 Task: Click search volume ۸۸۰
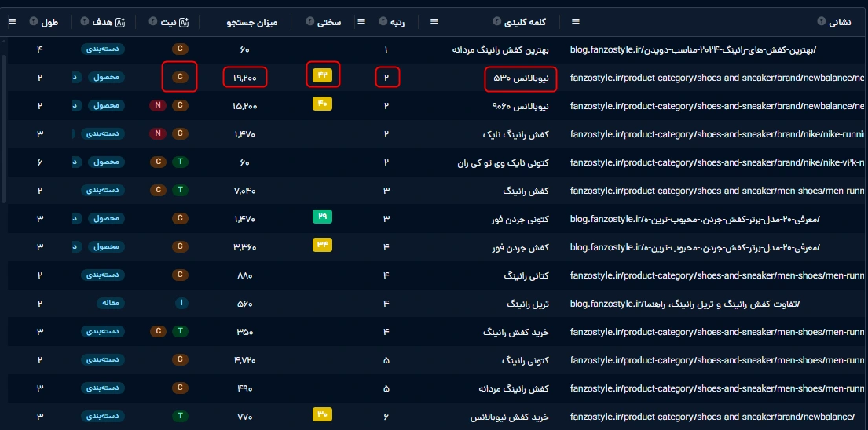coord(244,275)
